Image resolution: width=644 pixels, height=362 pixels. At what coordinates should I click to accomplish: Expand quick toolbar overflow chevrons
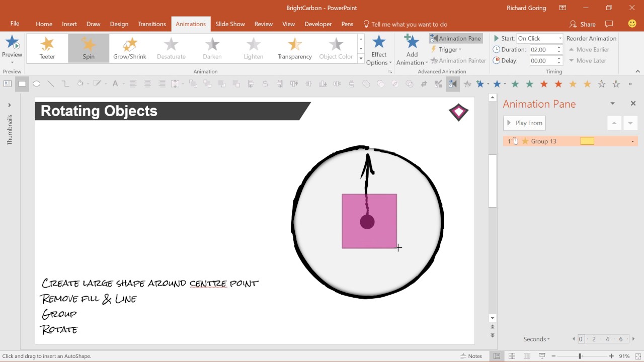pyautogui.click(x=630, y=84)
